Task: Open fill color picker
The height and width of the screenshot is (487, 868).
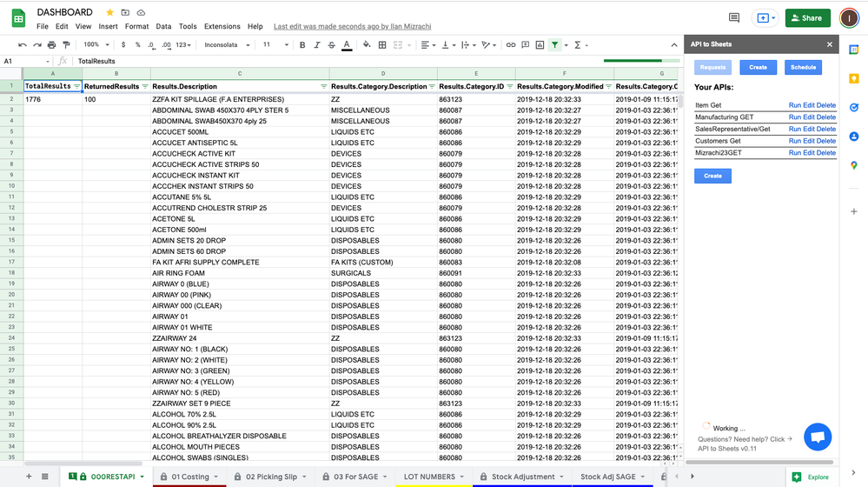Action: (367, 45)
